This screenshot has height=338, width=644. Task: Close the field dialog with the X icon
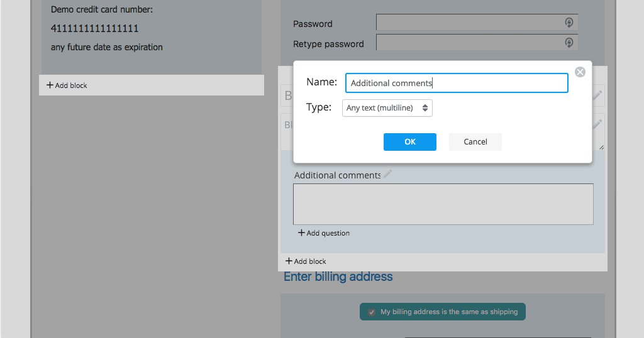pyautogui.click(x=580, y=72)
